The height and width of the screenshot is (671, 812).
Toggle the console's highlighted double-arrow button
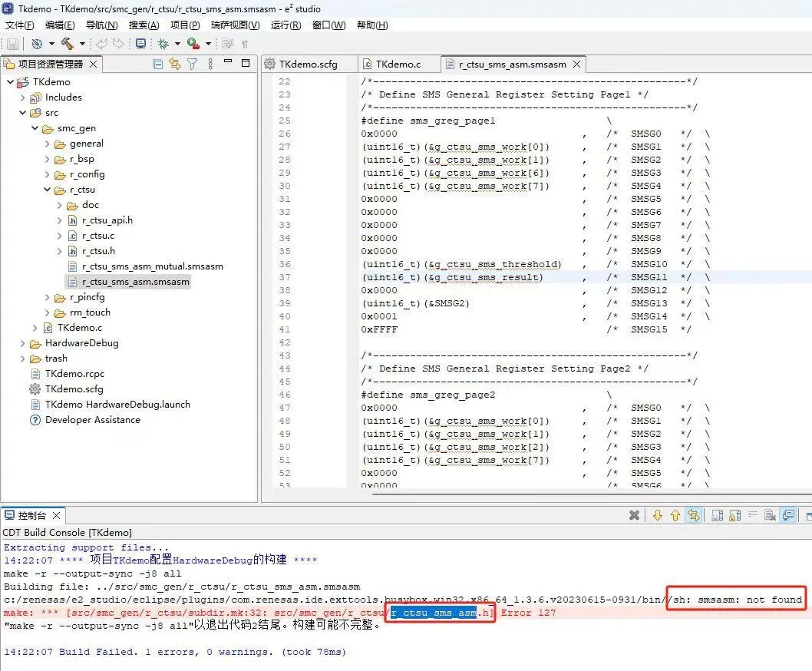(694, 515)
